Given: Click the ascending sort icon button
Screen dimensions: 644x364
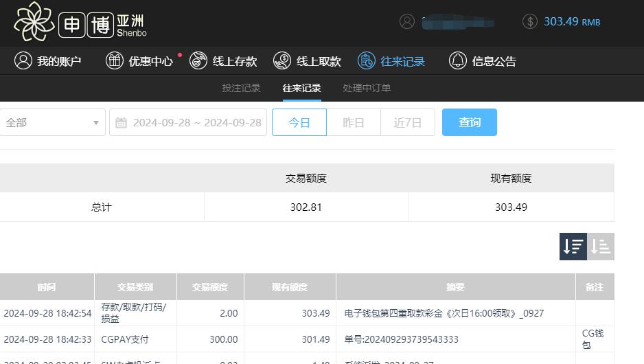Looking at the screenshot, I should click(601, 247).
